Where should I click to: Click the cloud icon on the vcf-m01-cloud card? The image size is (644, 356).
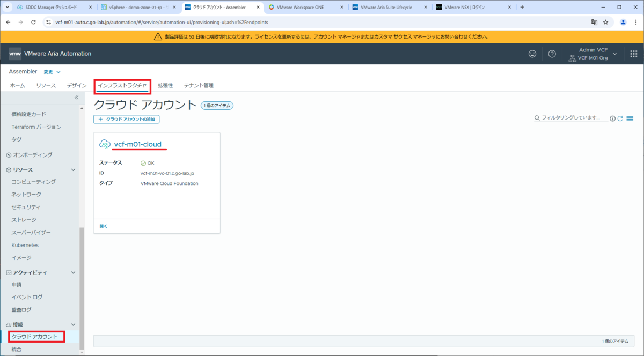[105, 144]
